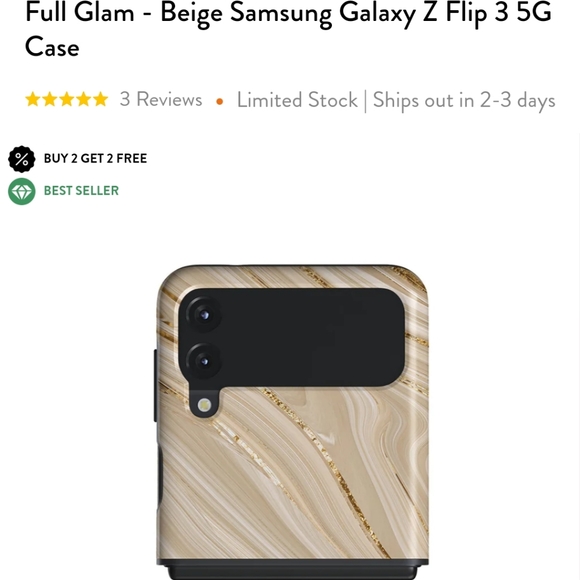Select the third yellow rating star
Viewport: 580px width, 580px height.
coord(67,100)
